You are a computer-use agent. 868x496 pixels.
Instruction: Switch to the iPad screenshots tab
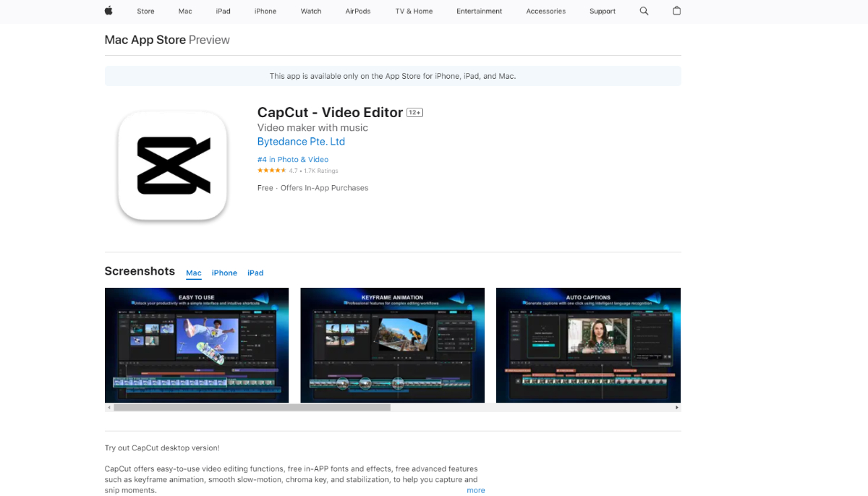255,273
